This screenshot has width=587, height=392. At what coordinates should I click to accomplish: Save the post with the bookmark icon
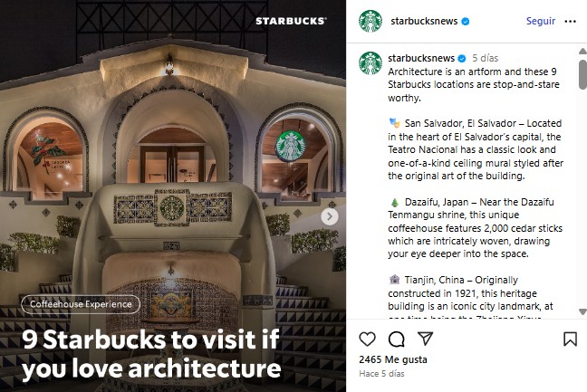tap(570, 339)
